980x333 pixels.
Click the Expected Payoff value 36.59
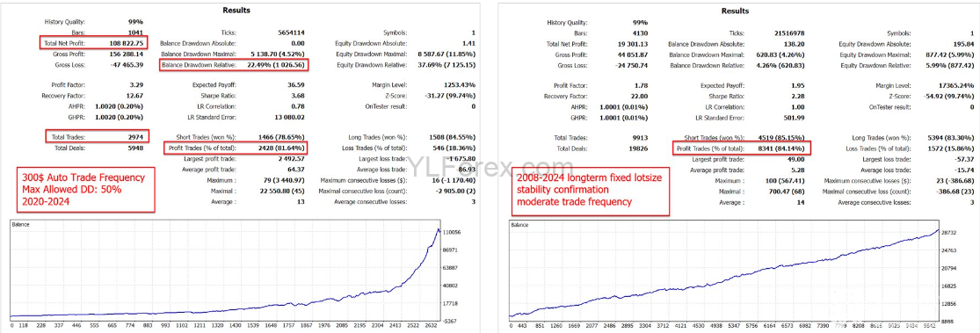click(297, 85)
